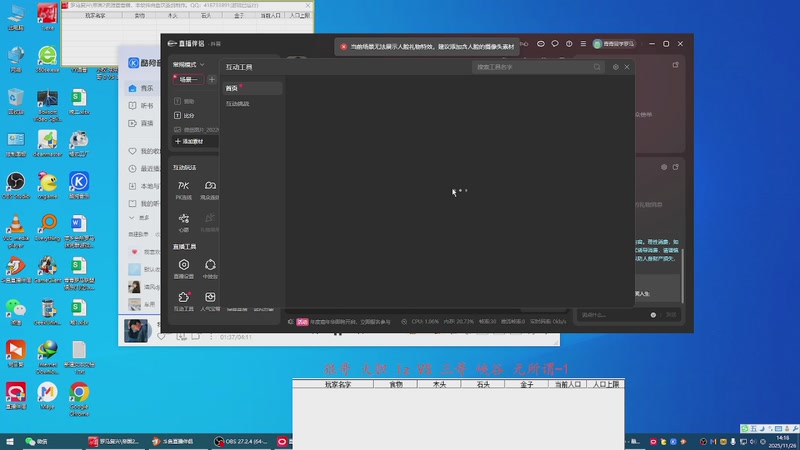Click the pink 活动 event banner

(x=303, y=322)
